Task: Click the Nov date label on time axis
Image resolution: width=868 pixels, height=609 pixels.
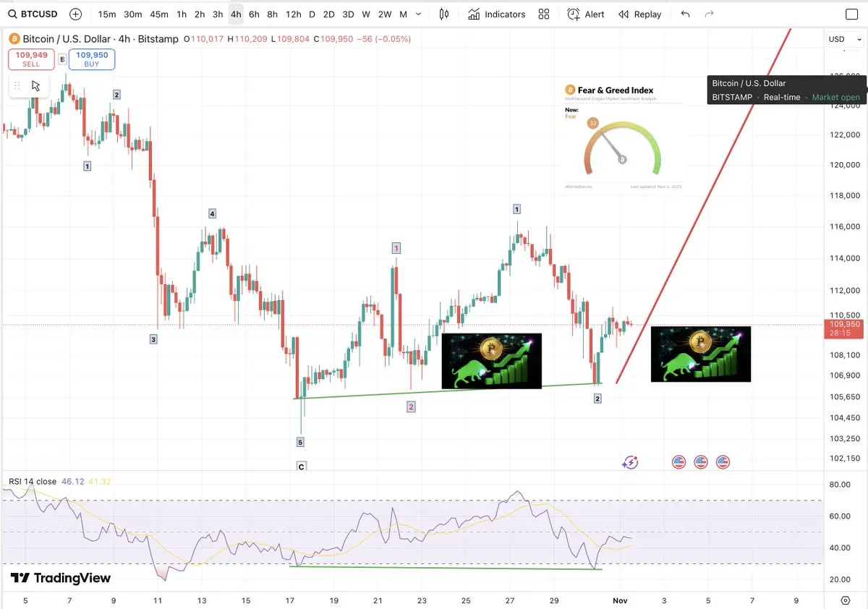Action: pos(620,600)
